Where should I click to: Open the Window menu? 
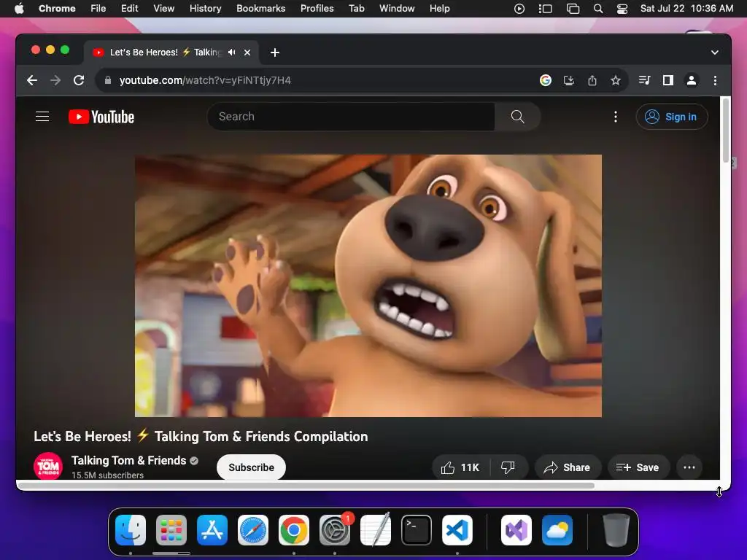(x=397, y=9)
